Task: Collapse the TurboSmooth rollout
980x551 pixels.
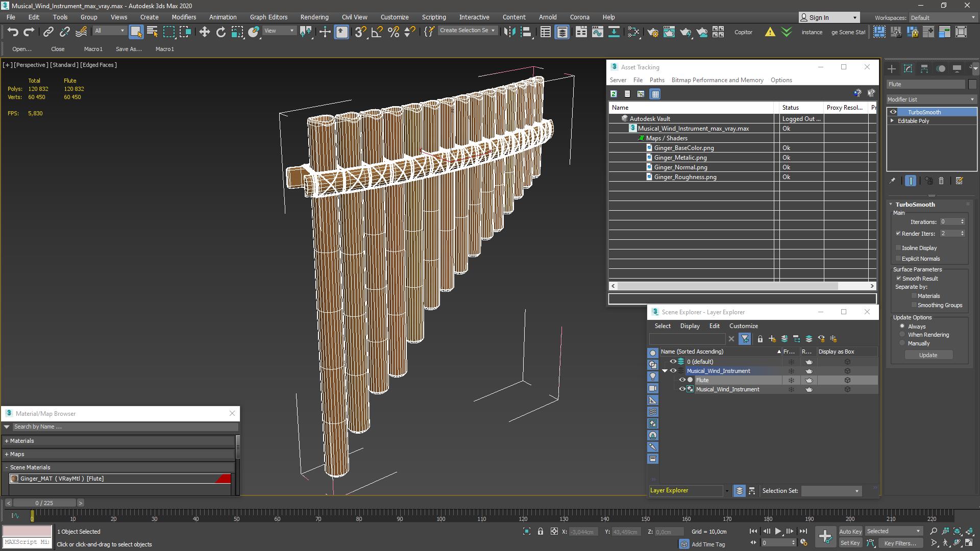Action: [891, 205]
